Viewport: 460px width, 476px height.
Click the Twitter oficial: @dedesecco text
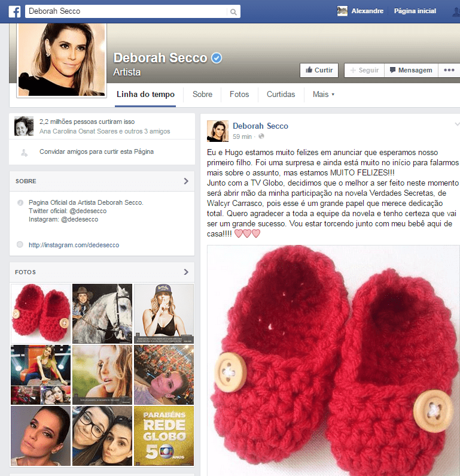68,211
